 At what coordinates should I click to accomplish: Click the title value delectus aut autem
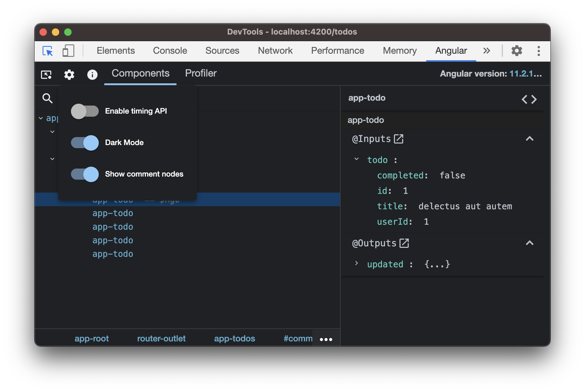point(465,206)
